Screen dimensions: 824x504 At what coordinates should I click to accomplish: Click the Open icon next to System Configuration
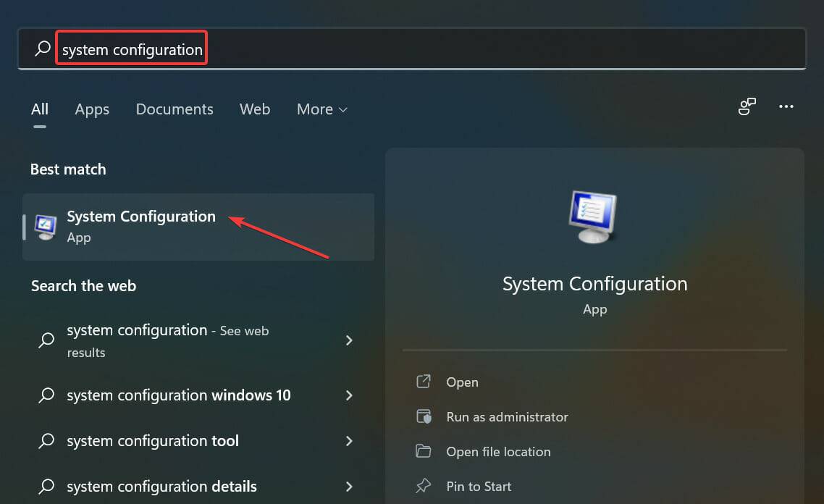tap(426, 382)
